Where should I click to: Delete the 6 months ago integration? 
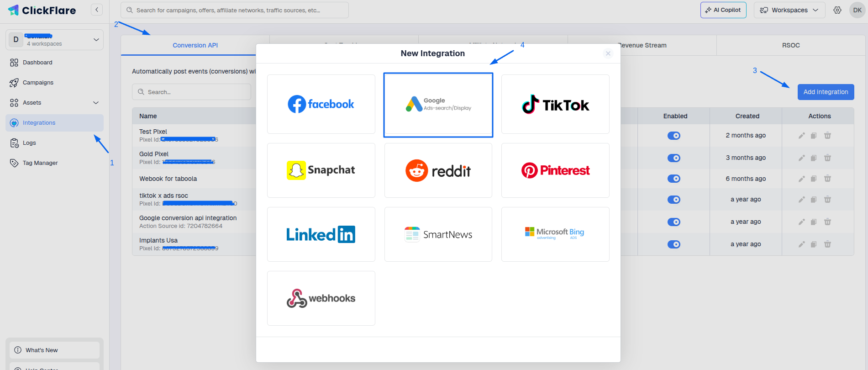(x=827, y=179)
